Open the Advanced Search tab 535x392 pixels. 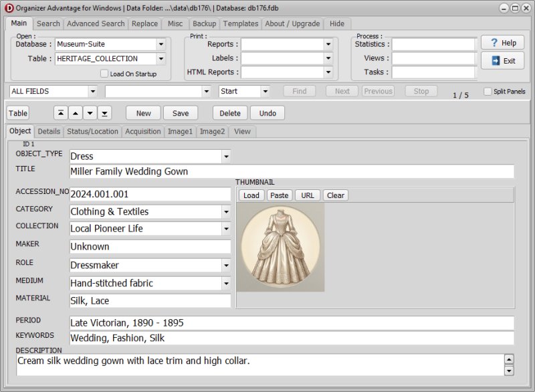coord(96,23)
